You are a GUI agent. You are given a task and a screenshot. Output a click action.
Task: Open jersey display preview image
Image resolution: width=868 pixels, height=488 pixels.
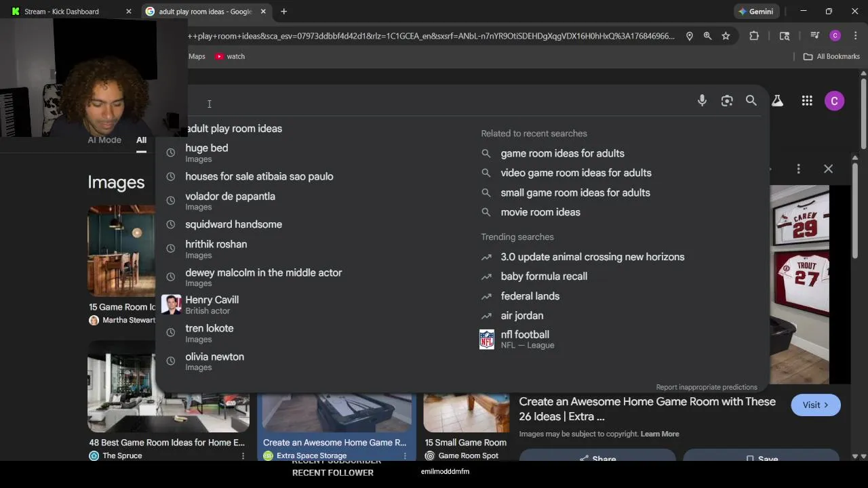tap(799, 285)
